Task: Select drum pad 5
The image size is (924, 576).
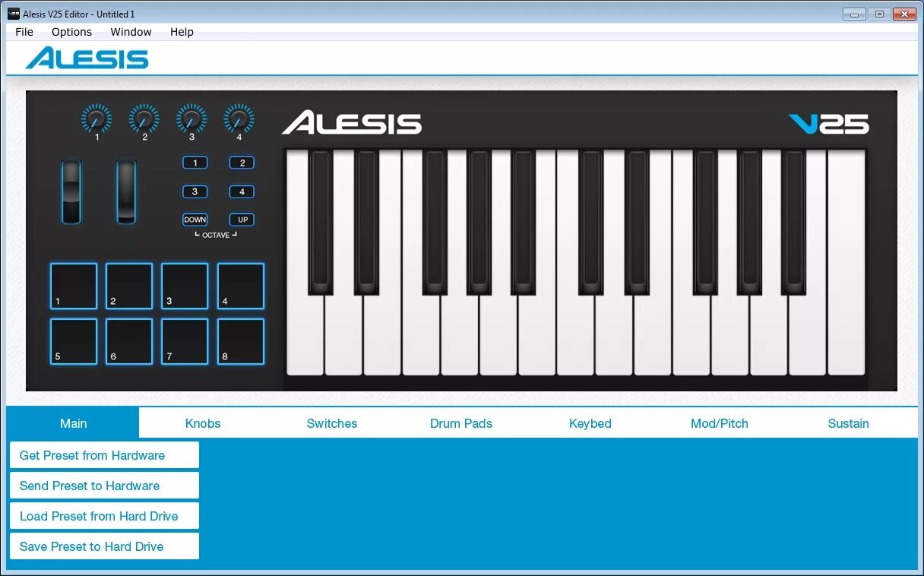Action: 74,341
